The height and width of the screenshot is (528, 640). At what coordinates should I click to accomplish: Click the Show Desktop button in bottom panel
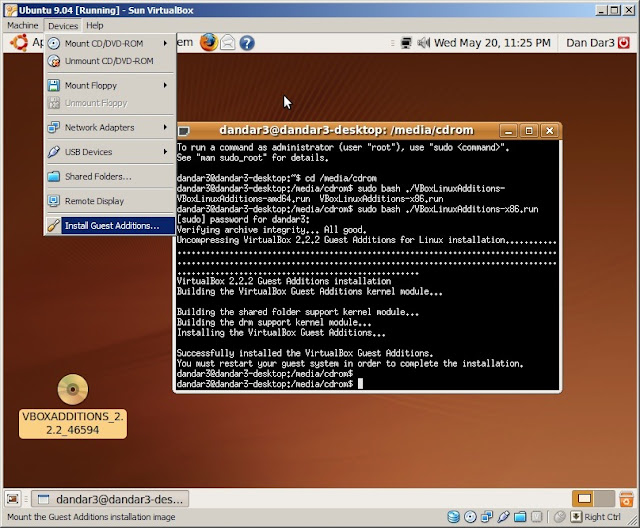point(13,499)
